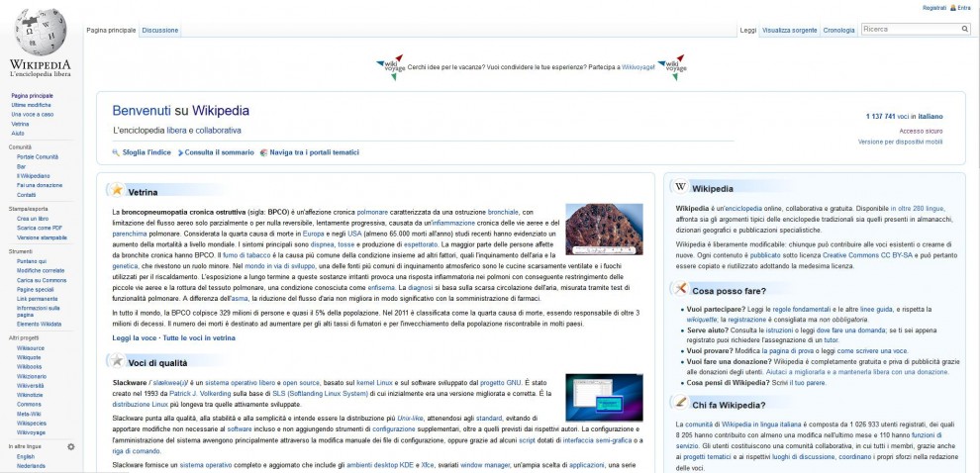Click the user icon beside Entra
The width and height of the screenshot is (980, 473).
click(953, 8)
